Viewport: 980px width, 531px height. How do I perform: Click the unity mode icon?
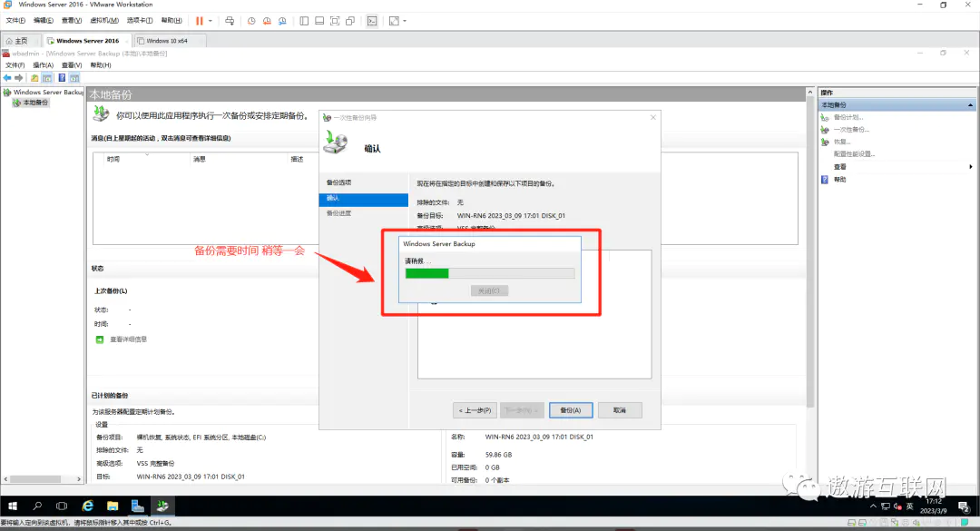350,21
